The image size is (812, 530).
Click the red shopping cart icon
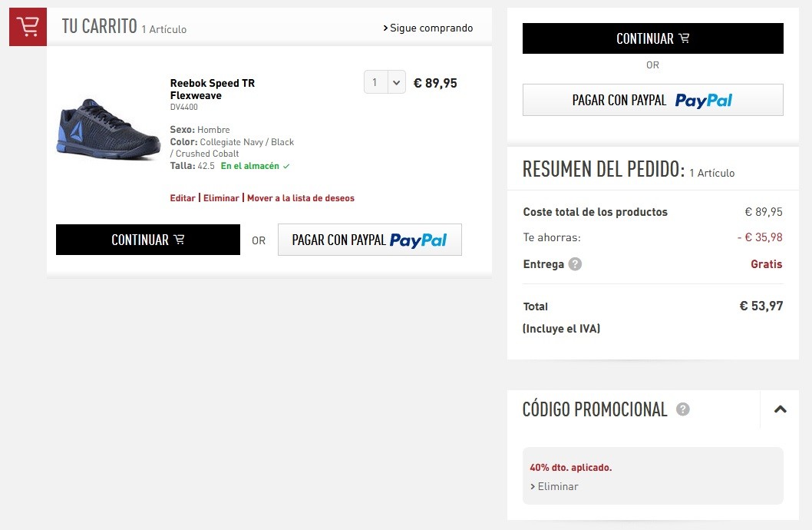tap(28, 27)
